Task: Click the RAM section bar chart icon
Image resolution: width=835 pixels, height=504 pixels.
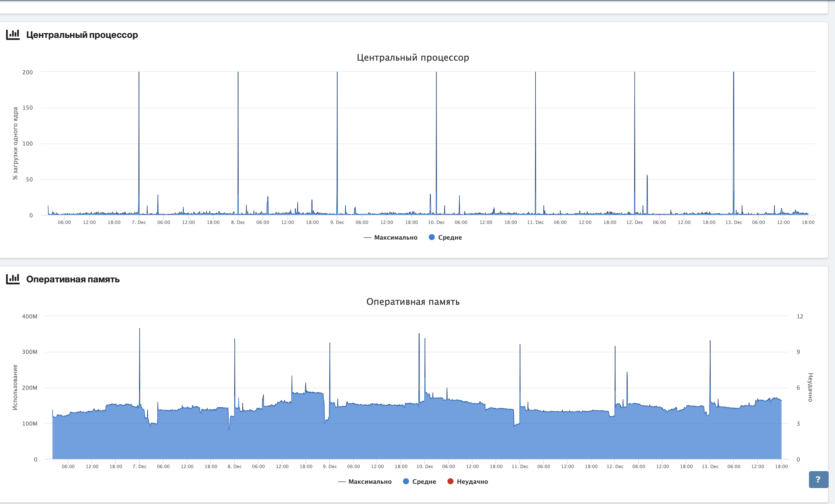Action: (13, 279)
